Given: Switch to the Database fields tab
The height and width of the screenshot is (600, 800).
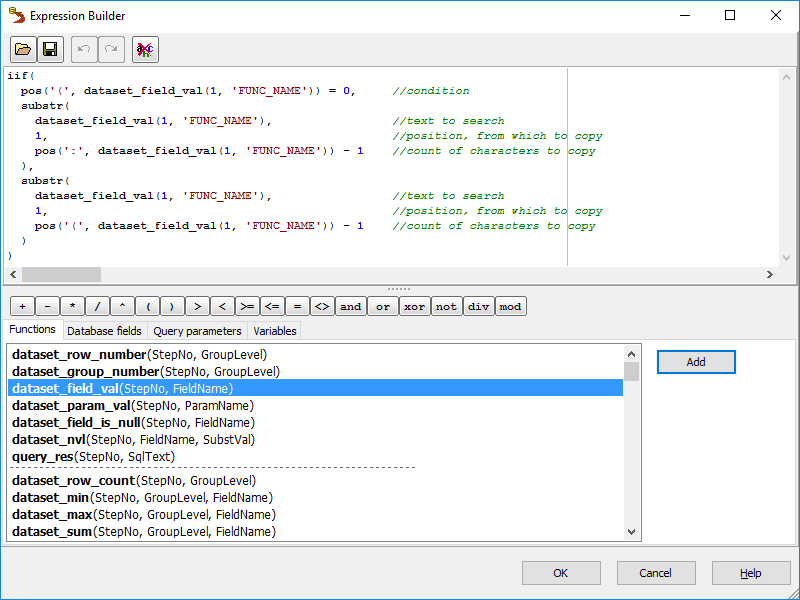Looking at the screenshot, I should (104, 331).
